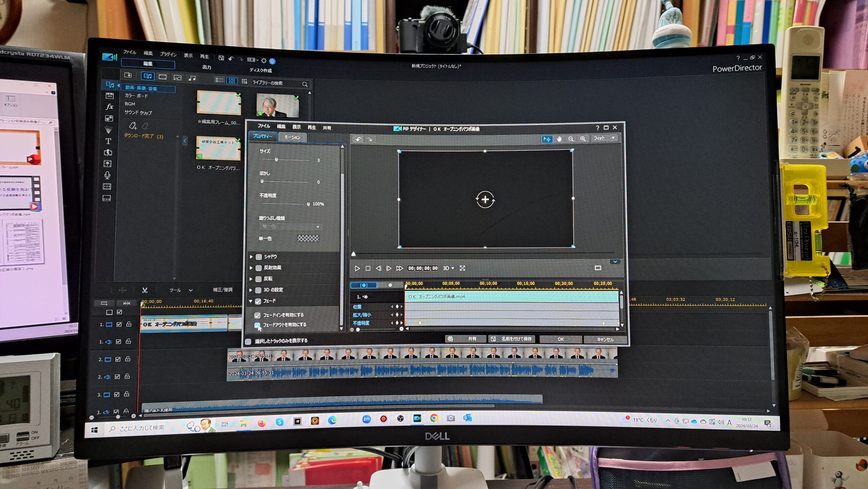
Task: Expand the シャドウ section arrow
Action: pyautogui.click(x=251, y=257)
